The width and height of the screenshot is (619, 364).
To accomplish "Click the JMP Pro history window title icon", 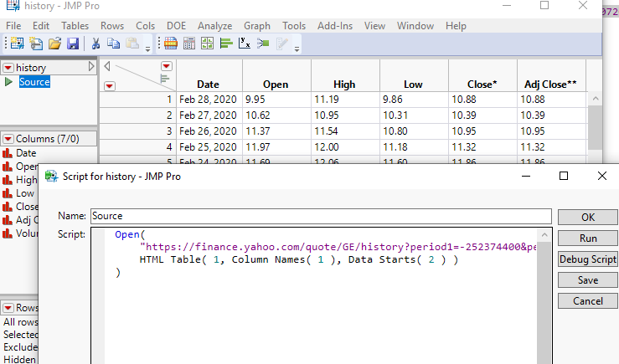I will 13,5.
